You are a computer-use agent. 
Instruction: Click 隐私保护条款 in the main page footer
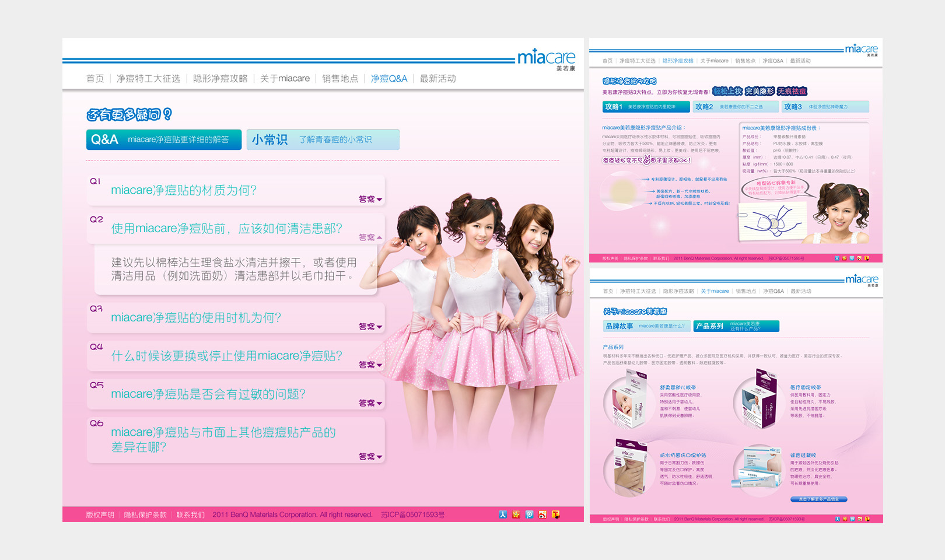[x=145, y=514]
